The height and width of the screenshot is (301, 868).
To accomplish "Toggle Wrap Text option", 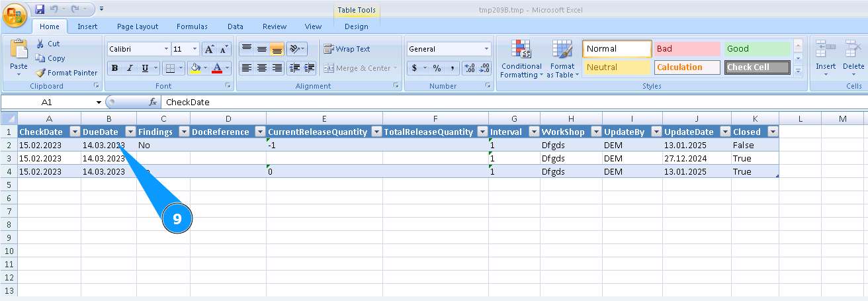I will [x=347, y=49].
